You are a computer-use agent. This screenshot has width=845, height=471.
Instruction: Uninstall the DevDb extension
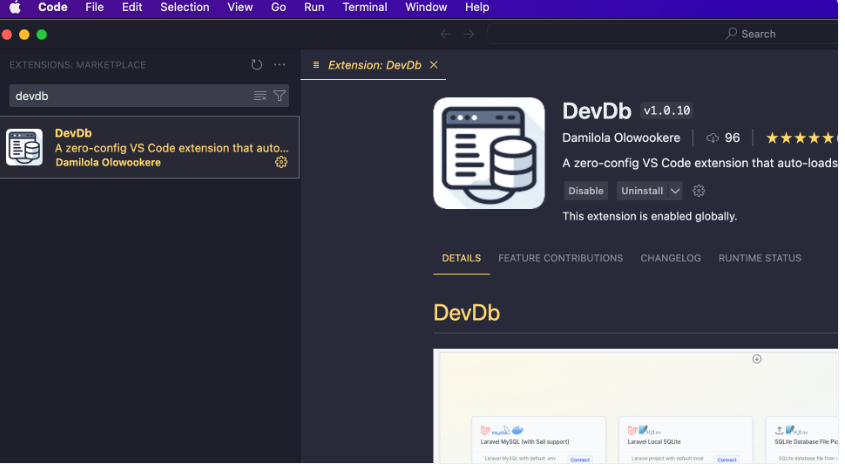[642, 191]
